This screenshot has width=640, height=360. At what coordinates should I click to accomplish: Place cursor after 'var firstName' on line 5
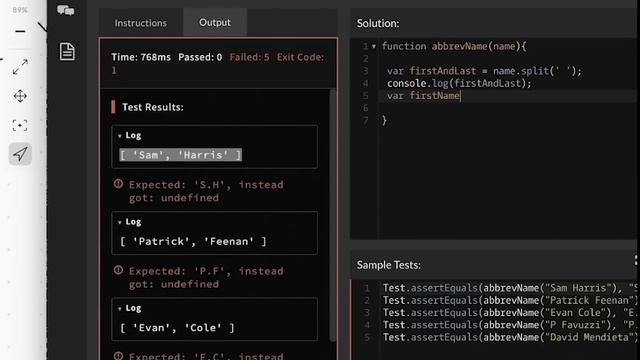(461, 96)
